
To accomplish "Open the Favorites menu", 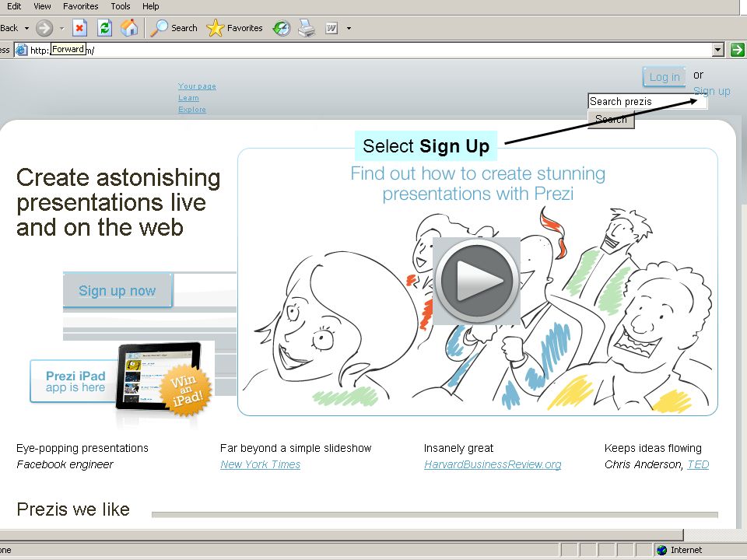I will pyautogui.click(x=80, y=6).
